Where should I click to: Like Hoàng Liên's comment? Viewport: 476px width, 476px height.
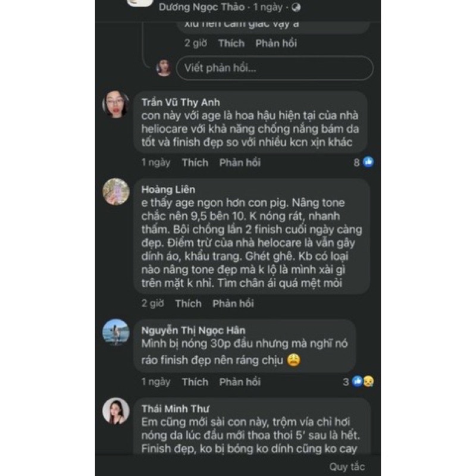pyautogui.click(x=188, y=303)
